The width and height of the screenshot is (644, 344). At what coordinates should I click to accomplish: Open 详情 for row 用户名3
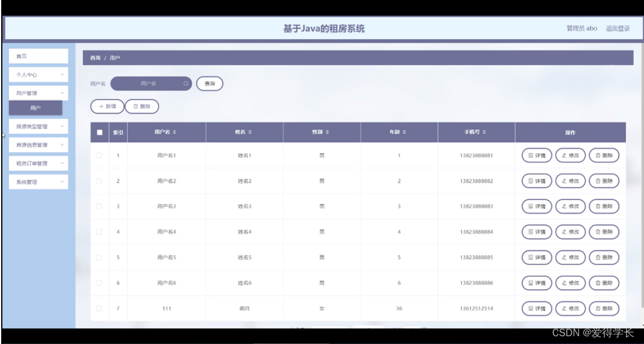click(x=537, y=207)
